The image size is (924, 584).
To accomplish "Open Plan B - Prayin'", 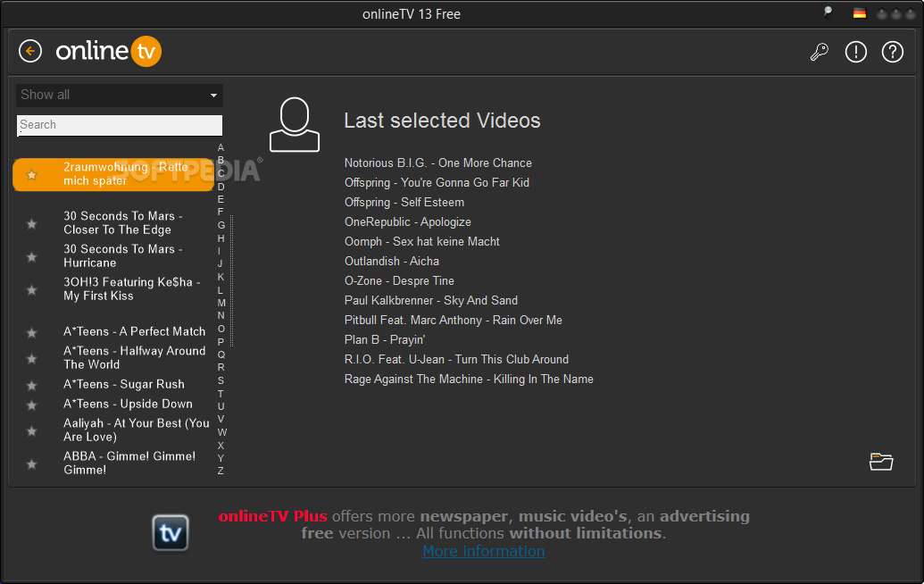I will pyautogui.click(x=384, y=340).
